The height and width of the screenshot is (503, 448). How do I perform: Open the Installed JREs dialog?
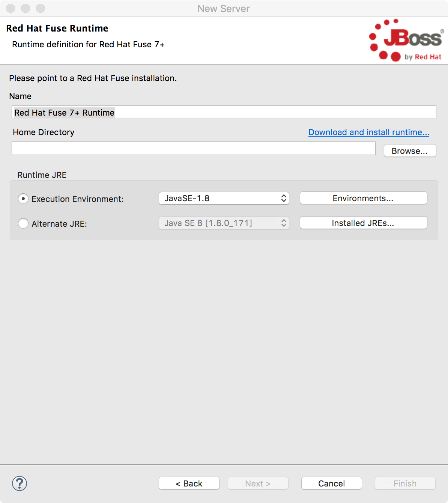pos(363,223)
